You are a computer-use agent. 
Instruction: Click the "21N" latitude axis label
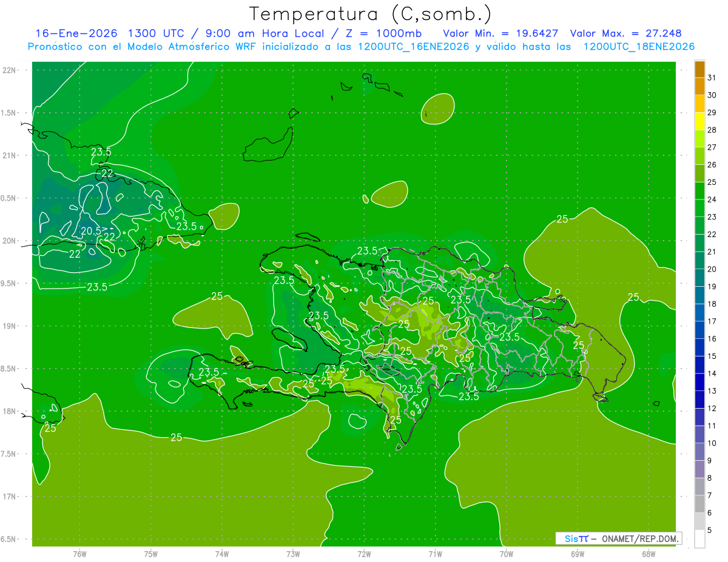(10, 155)
